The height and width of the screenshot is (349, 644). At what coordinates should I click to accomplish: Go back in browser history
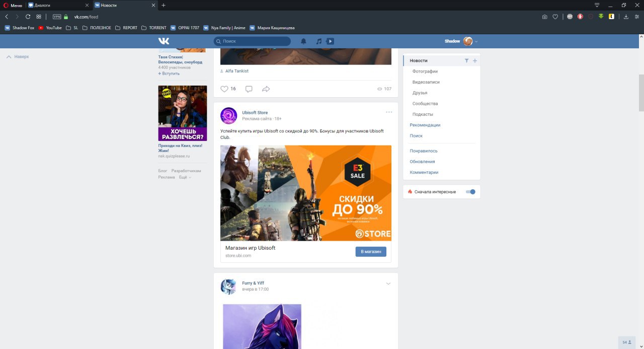(x=7, y=17)
